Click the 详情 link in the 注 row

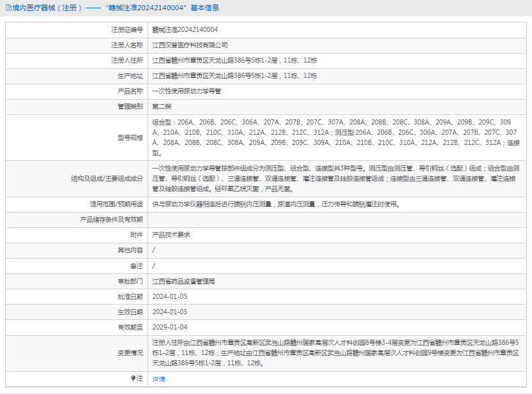tap(158, 379)
